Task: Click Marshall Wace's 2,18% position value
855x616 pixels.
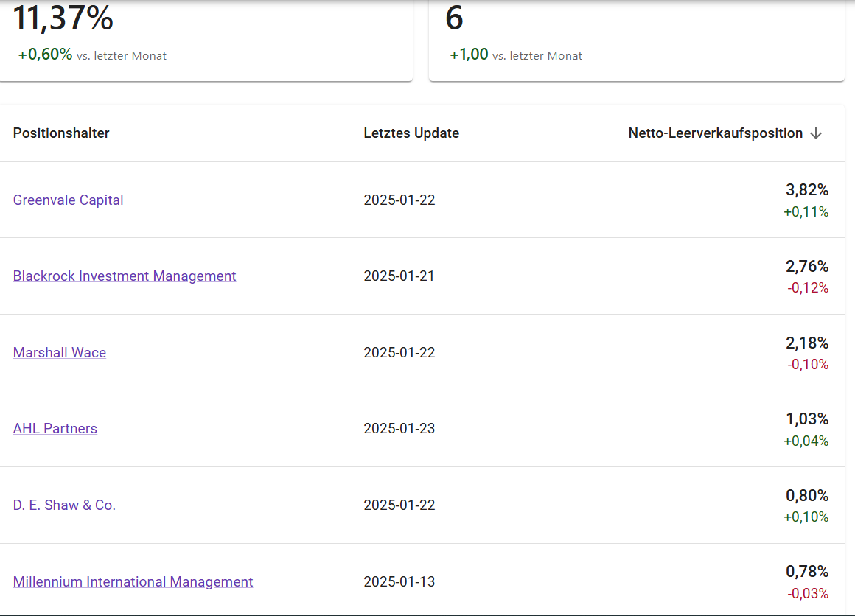Action: (x=806, y=343)
